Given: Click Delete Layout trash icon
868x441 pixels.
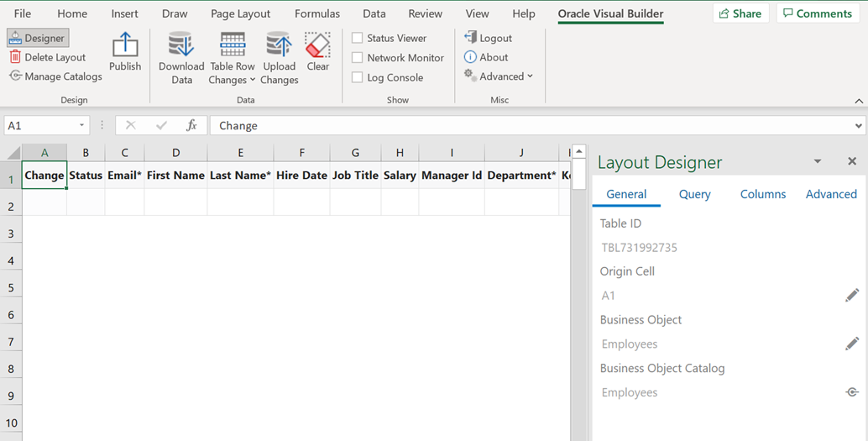Looking at the screenshot, I should pyautogui.click(x=15, y=56).
